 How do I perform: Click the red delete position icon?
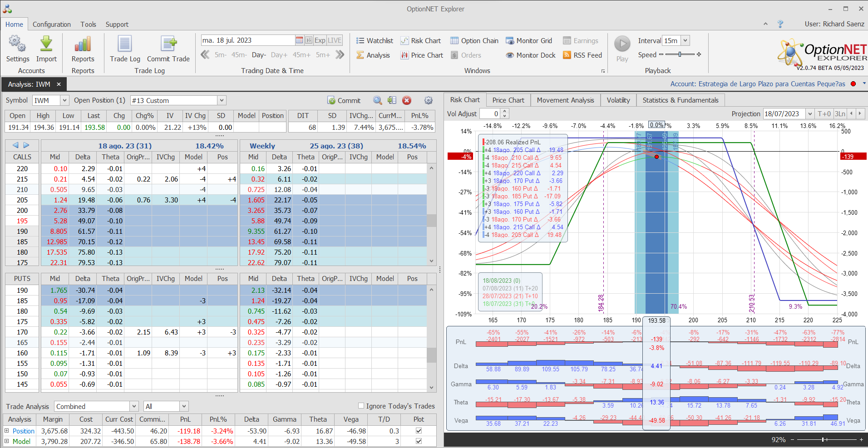407,100
